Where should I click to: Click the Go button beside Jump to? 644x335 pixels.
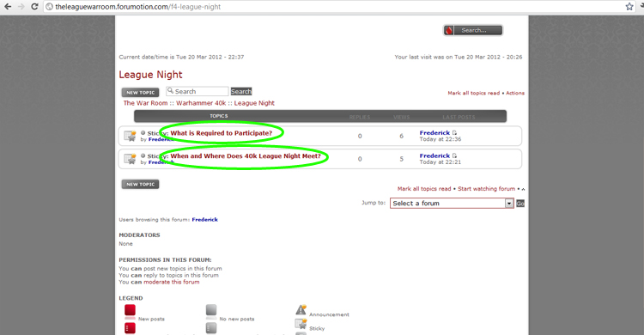pos(520,204)
